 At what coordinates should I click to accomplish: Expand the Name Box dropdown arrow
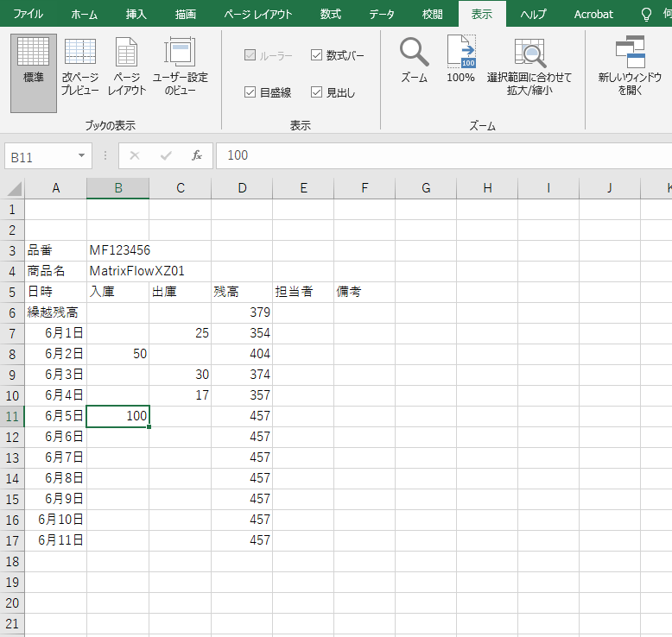point(81,155)
